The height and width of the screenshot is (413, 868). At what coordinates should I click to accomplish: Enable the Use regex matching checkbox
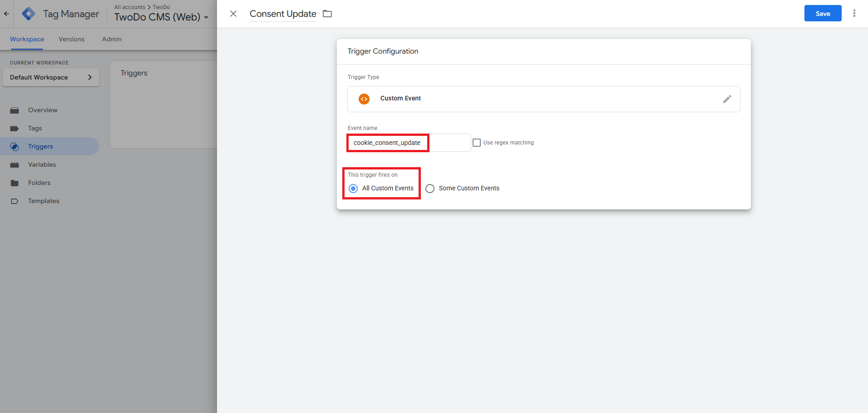coord(477,143)
